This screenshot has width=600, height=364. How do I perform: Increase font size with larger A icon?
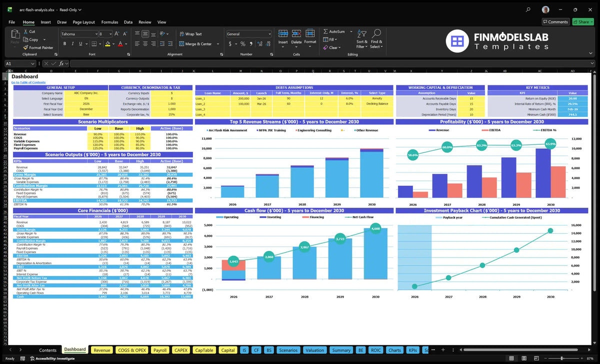[x=117, y=34]
